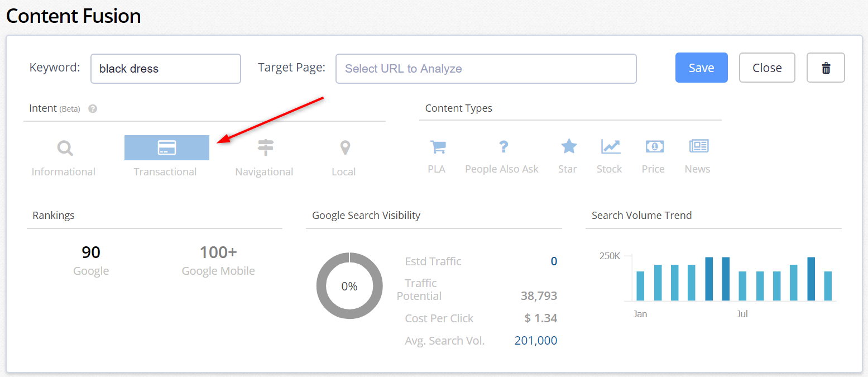Select the Navigational signpost icon
The width and height of the screenshot is (868, 377).
tap(266, 148)
